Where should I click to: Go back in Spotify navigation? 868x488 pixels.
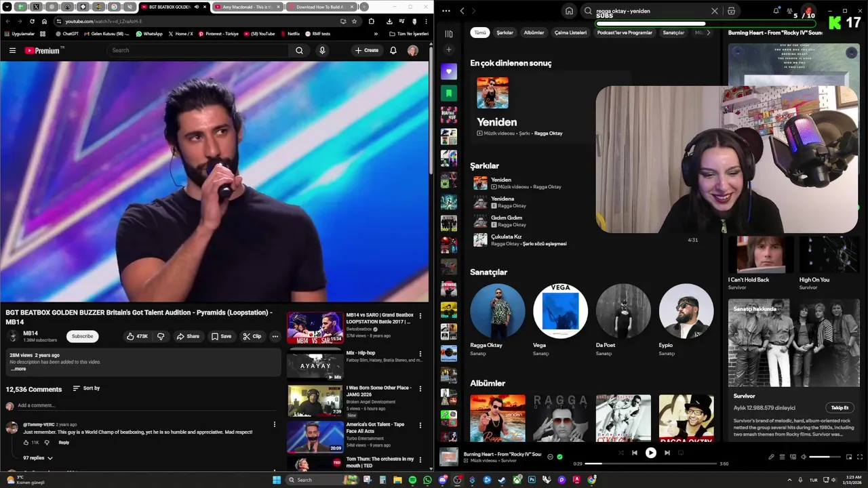[x=462, y=11]
